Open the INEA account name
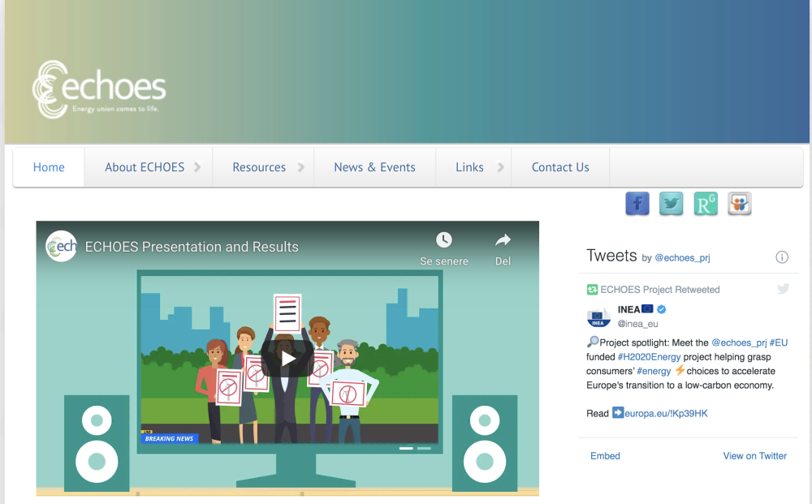 coord(628,309)
